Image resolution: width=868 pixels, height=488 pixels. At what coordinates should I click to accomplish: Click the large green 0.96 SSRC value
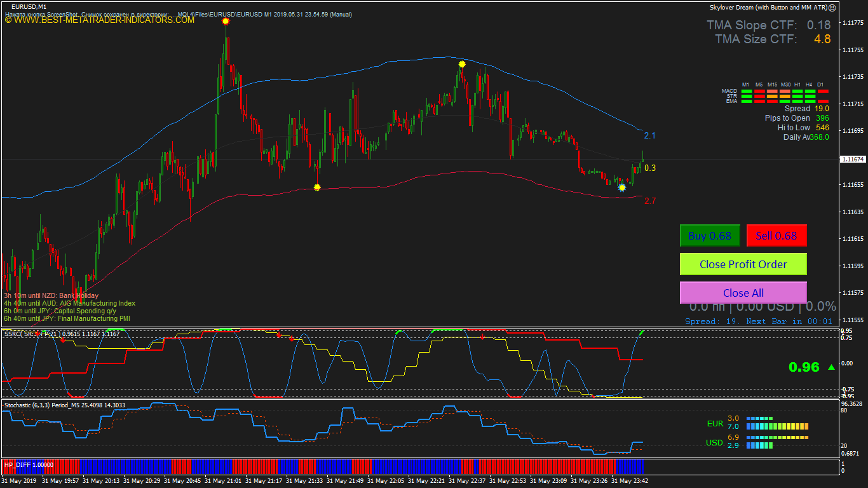pyautogui.click(x=804, y=367)
